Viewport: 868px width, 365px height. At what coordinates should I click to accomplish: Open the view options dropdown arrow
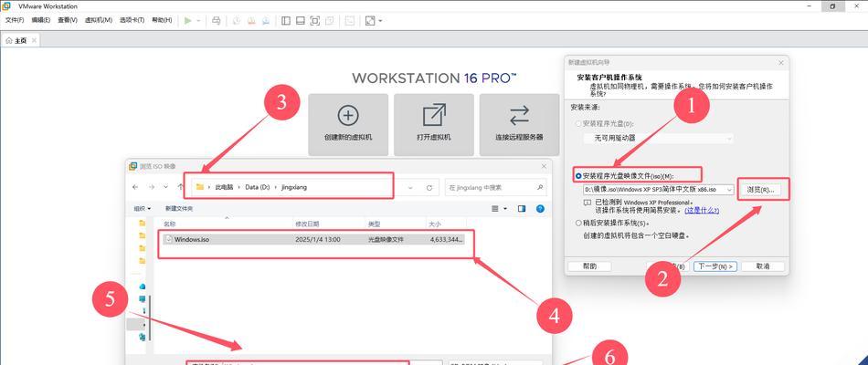(x=505, y=208)
